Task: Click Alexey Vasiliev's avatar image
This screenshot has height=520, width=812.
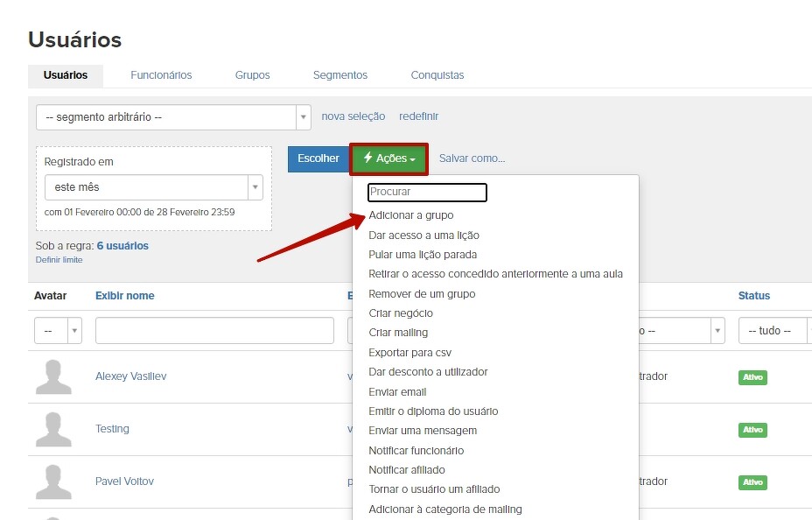Action: [x=53, y=376]
